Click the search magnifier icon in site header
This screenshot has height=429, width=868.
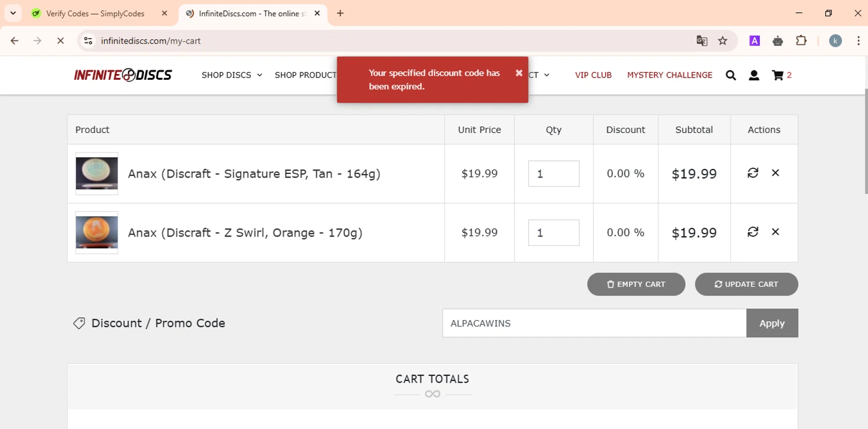[731, 75]
